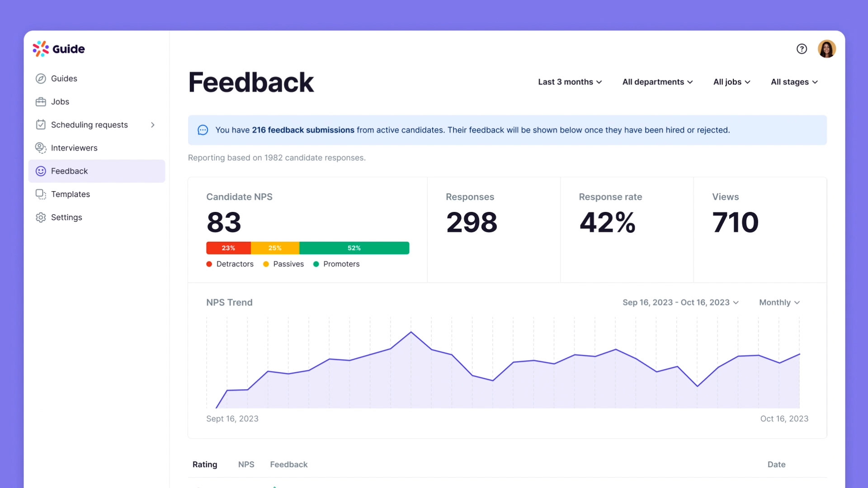Click the Jobs briefcase icon

[x=41, y=102]
